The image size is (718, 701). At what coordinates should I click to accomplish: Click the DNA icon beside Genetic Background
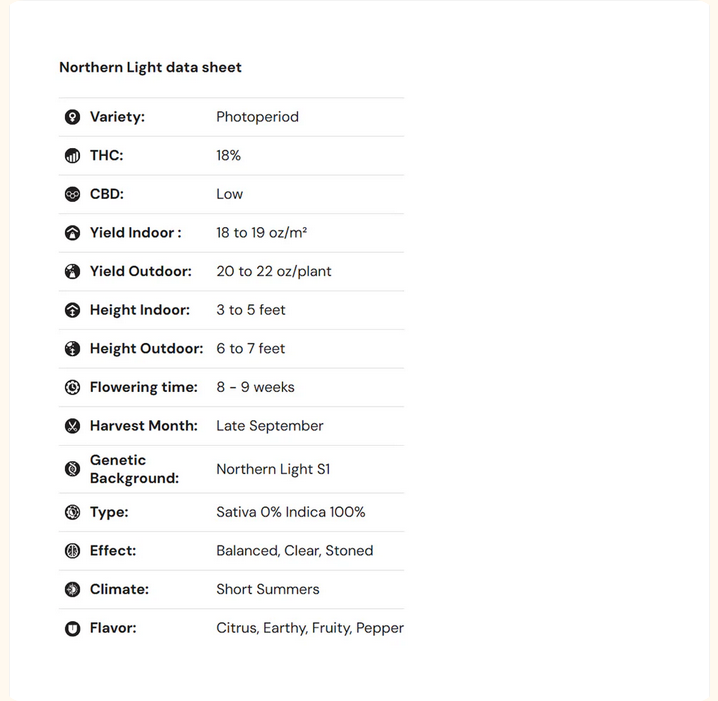[72, 469]
